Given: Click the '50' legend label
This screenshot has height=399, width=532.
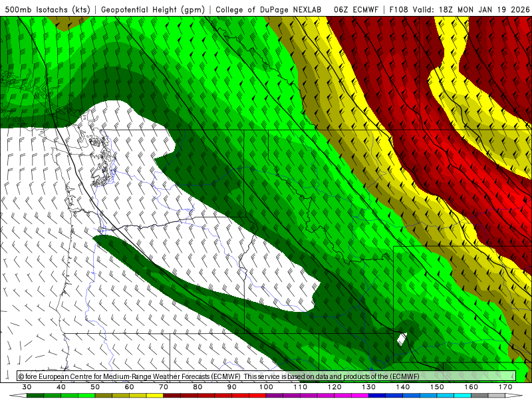Looking at the screenshot, I should [x=95, y=387].
